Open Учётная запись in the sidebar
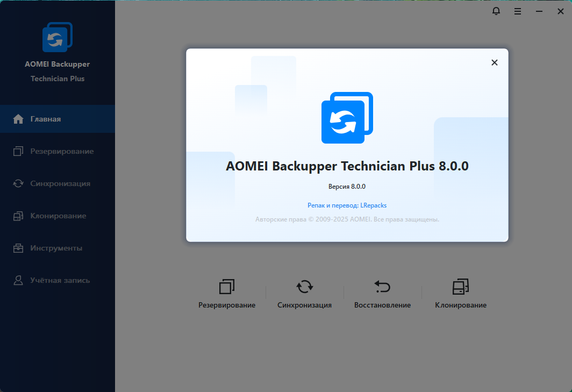The height and width of the screenshot is (392, 572). click(x=58, y=280)
